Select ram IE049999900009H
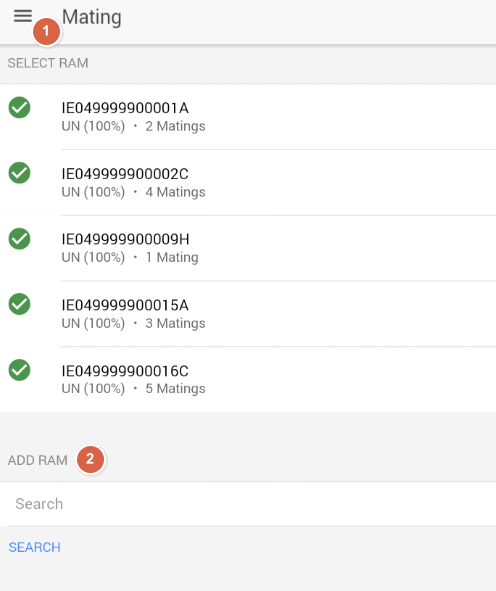496x591 pixels. click(x=248, y=248)
